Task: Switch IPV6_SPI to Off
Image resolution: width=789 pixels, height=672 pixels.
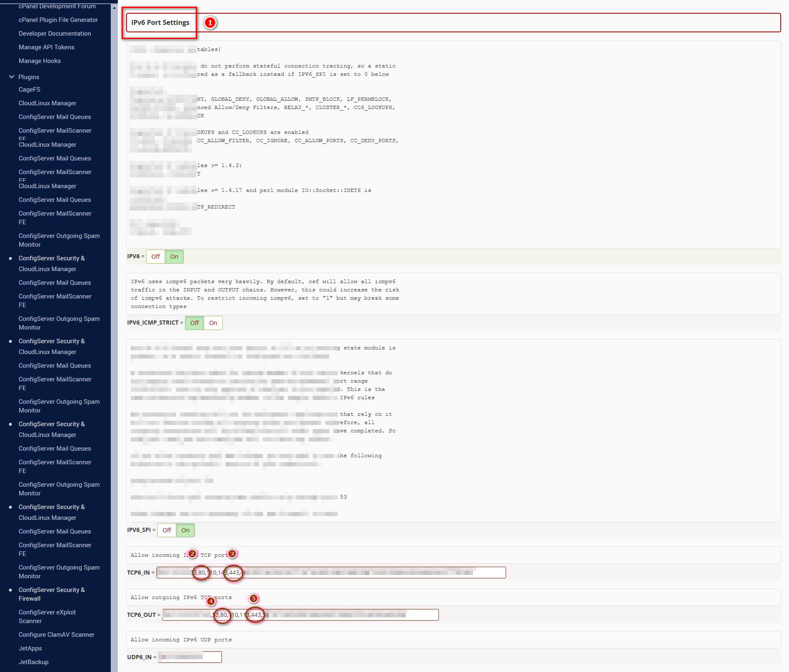Action: (167, 530)
